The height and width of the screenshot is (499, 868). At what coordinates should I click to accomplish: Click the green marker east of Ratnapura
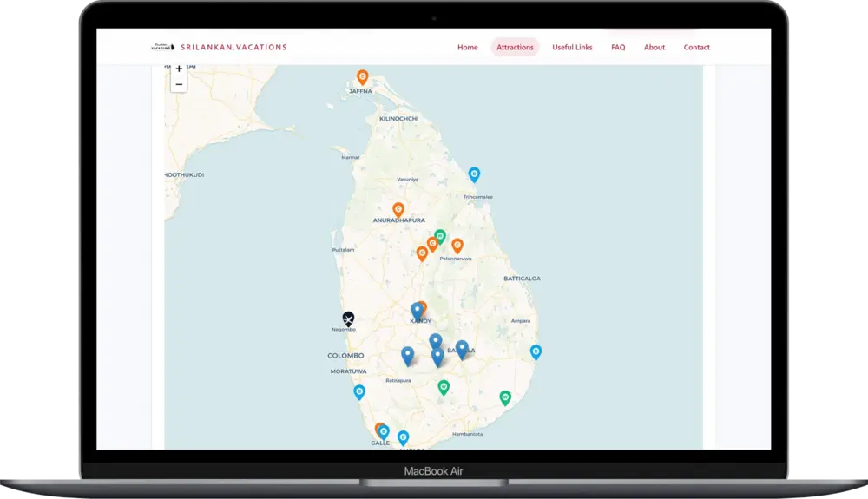444,386
